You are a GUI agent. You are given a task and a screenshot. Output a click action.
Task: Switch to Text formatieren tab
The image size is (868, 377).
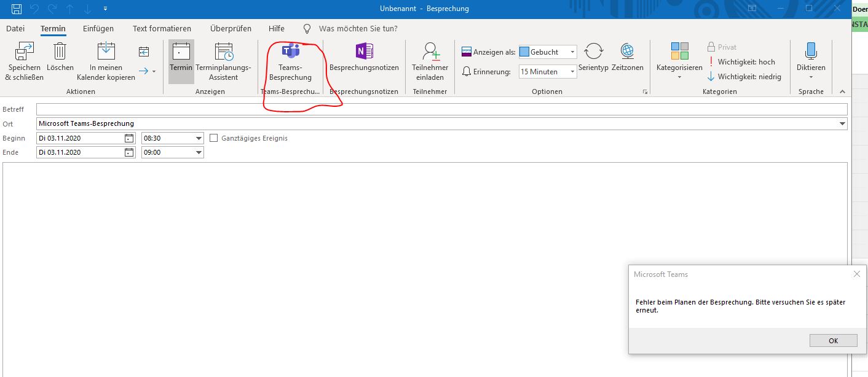pos(162,29)
